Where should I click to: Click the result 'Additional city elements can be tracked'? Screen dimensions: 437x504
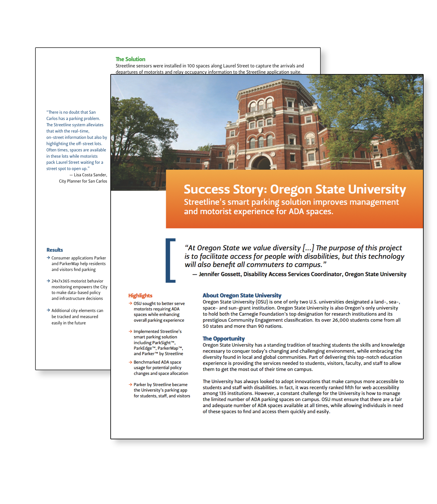[77, 317]
